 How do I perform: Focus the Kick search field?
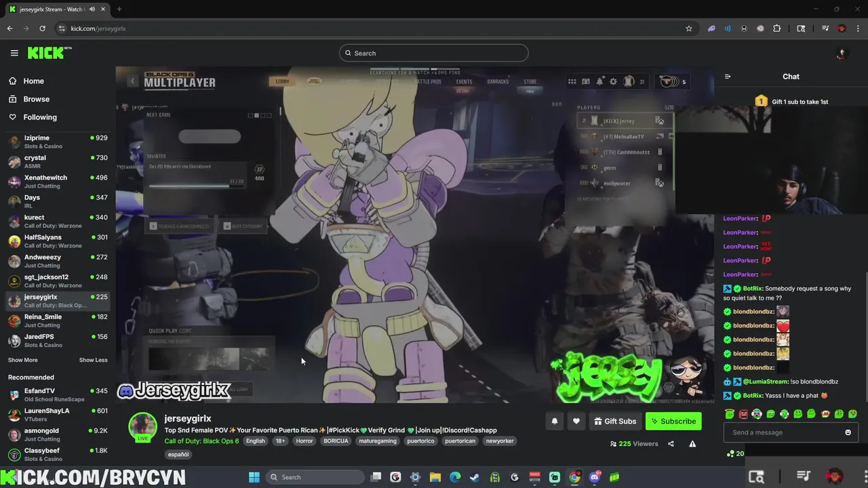(434, 53)
